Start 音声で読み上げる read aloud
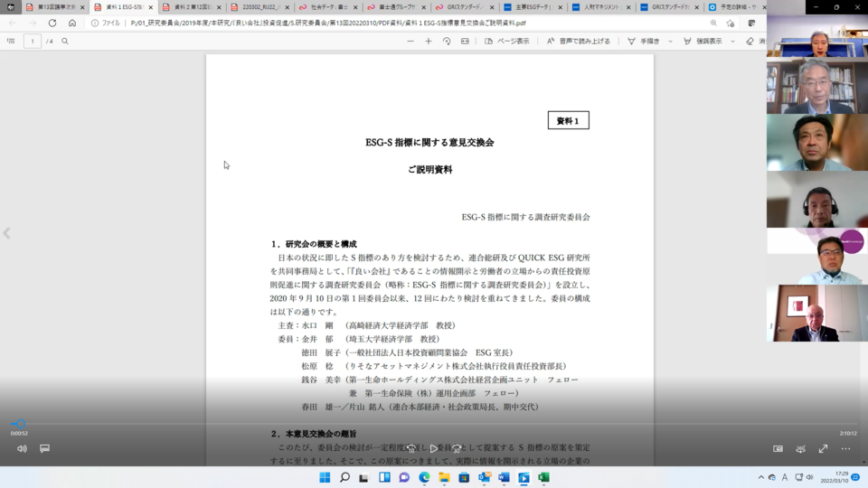The width and height of the screenshot is (868, 488). point(579,41)
